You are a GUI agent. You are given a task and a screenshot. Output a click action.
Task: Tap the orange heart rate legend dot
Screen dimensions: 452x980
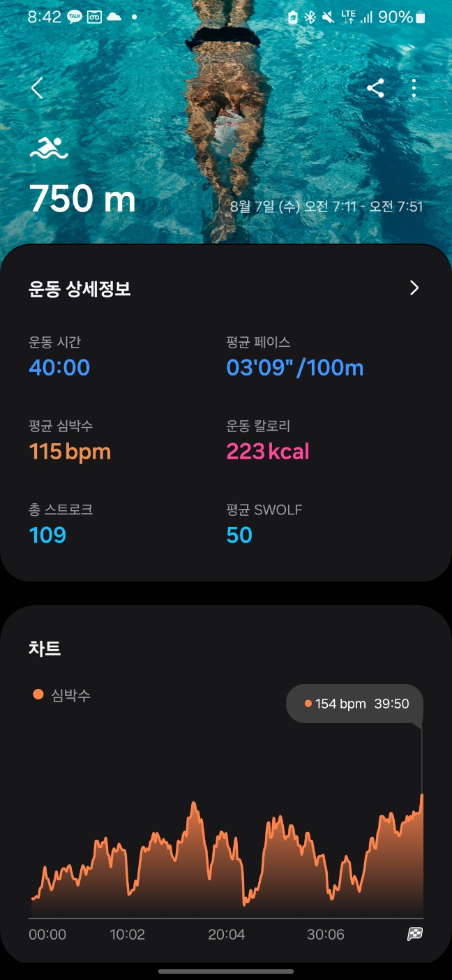point(38,695)
